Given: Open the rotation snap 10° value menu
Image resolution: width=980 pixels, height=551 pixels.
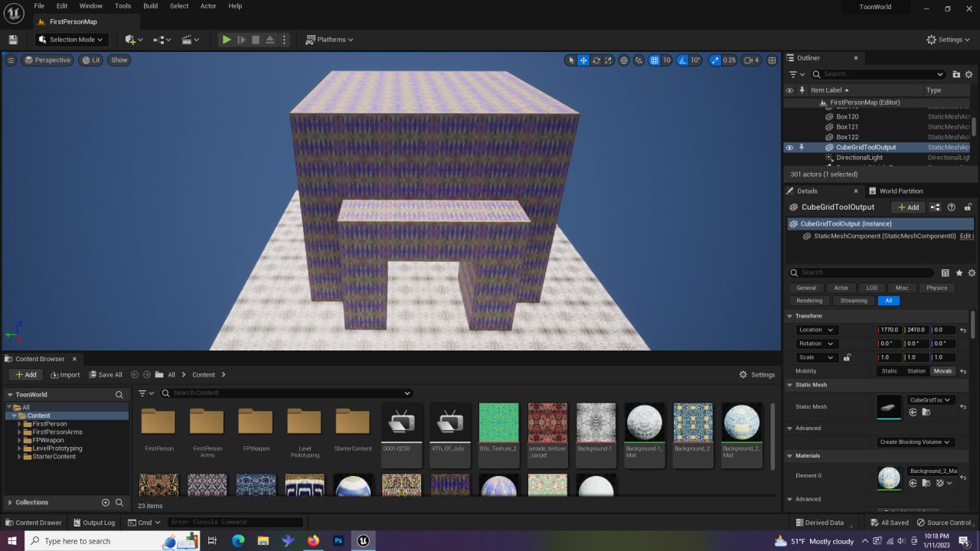Looking at the screenshot, I should coord(695,60).
